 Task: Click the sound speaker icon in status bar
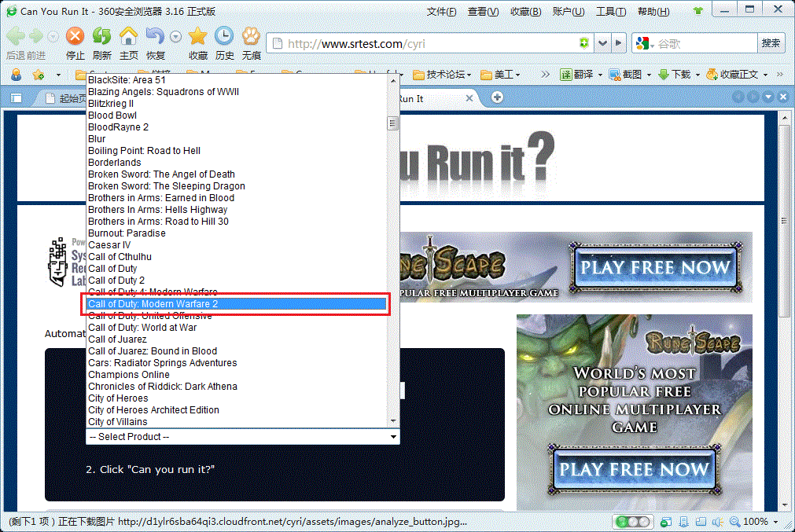click(x=717, y=521)
